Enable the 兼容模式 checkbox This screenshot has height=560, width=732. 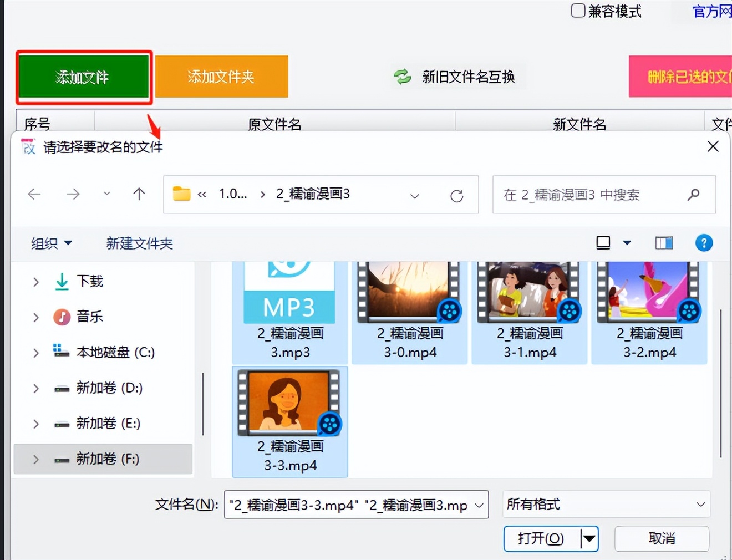pyautogui.click(x=578, y=11)
